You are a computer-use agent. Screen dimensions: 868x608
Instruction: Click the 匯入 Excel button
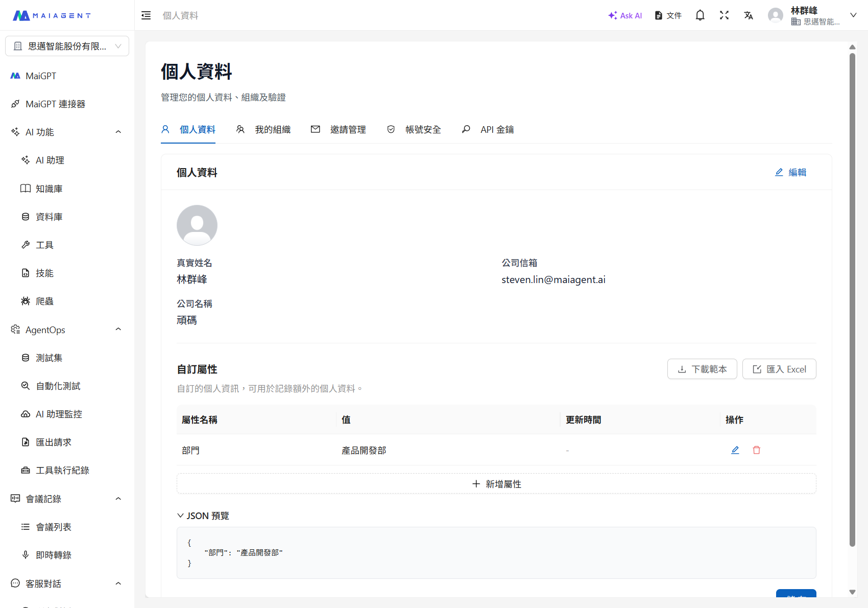click(x=779, y=369)
